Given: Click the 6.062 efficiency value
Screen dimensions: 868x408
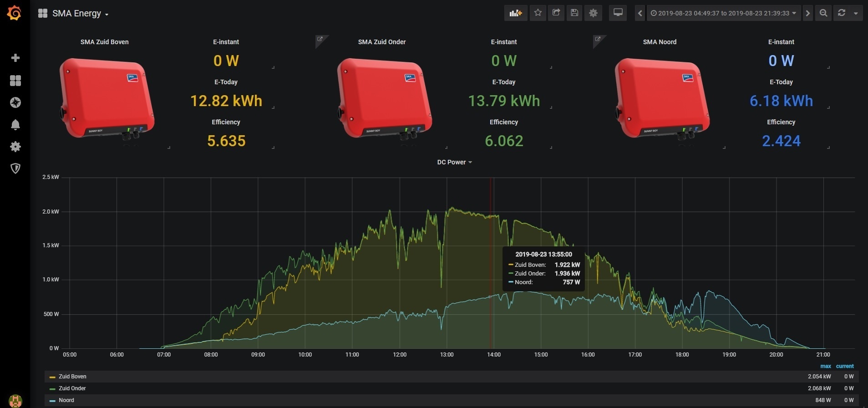Looking at the screenshot, I should point(504,141).
